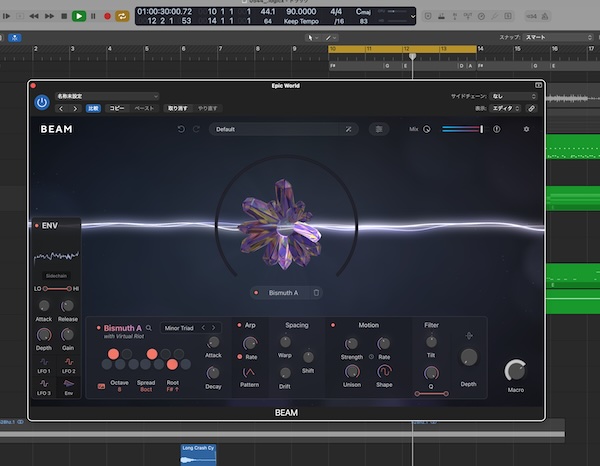The height and width of the screenshot is (466, 600).
Task: Open the Spread value 8oct
Action: [146, 389]
